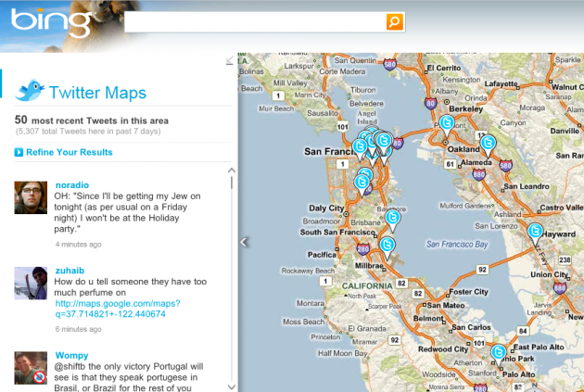Click noradio's avatar thumbnail
584x392 pixels.
tap(32, 197)
